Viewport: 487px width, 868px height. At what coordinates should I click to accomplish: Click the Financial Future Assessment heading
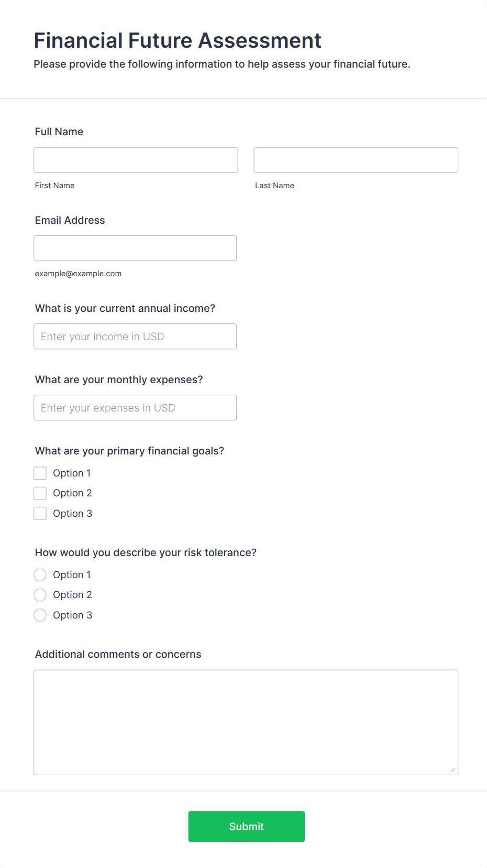click(178, 40)
